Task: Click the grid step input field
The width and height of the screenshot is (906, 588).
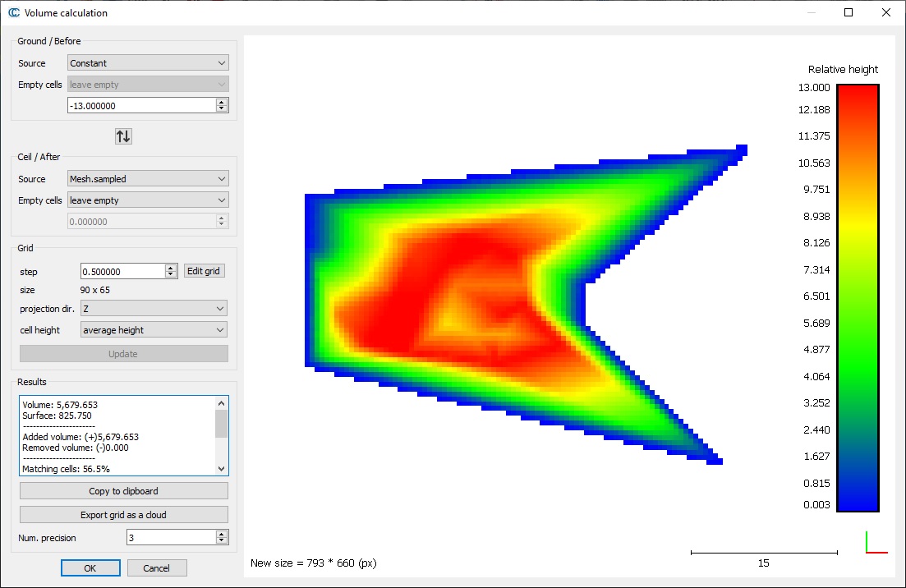Action: tap(122, 272)
